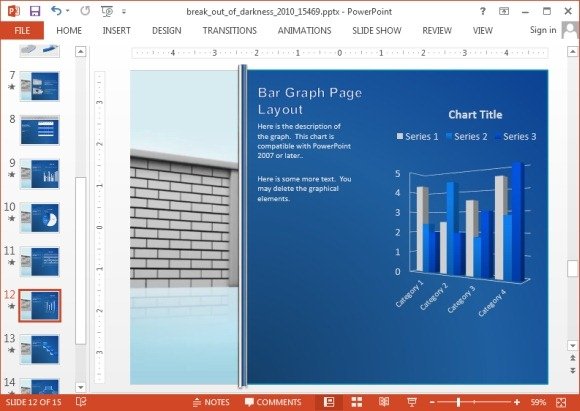Expand Customize Quick Access Toolbar dropdown
580x411 pixels.
[124, 12]
